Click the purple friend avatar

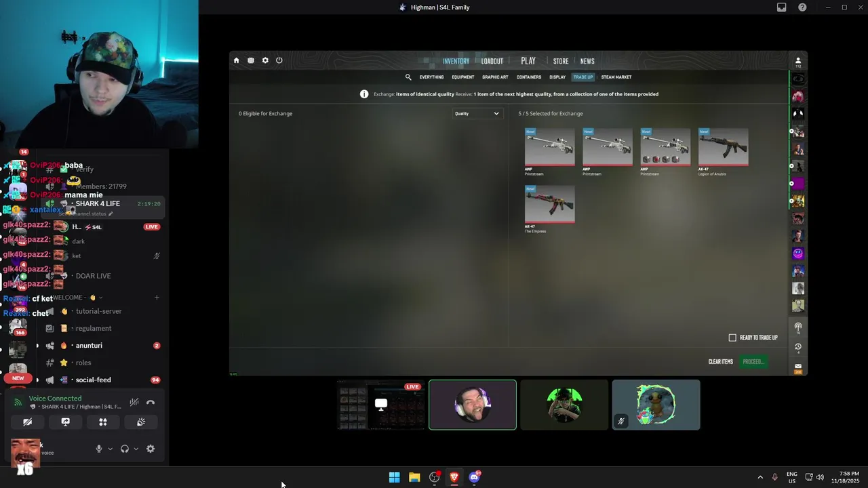click(798, 184)
